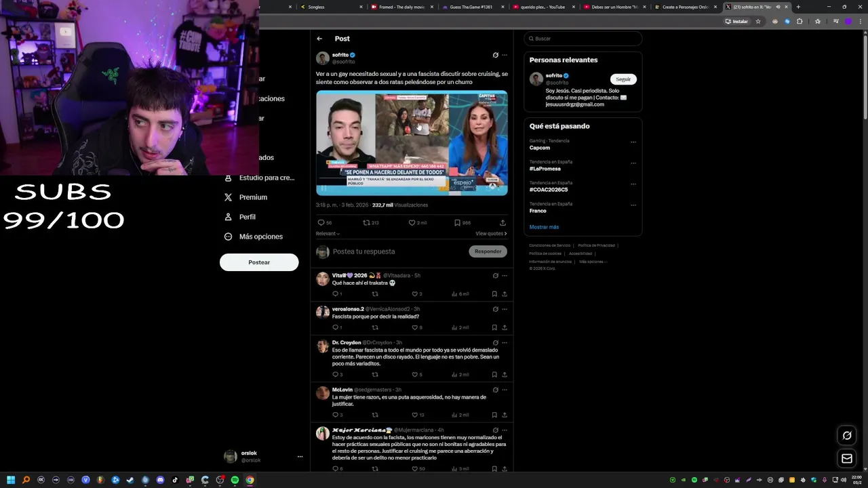Pause video with the player's bottom-left control
Image resolution: width=868 pixels, height=488 pixels.
[x=323, y=188]
